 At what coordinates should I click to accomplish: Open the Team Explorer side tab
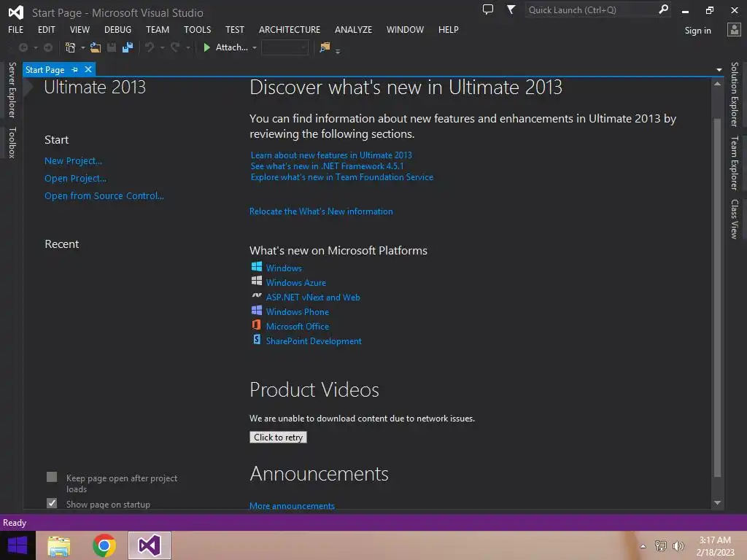pyautogui.click(x=735, y=163)
